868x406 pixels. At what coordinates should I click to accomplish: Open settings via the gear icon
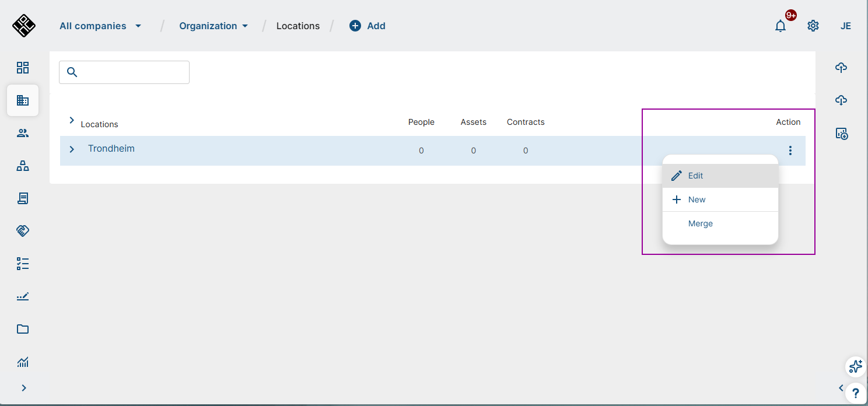coord(813,26)
